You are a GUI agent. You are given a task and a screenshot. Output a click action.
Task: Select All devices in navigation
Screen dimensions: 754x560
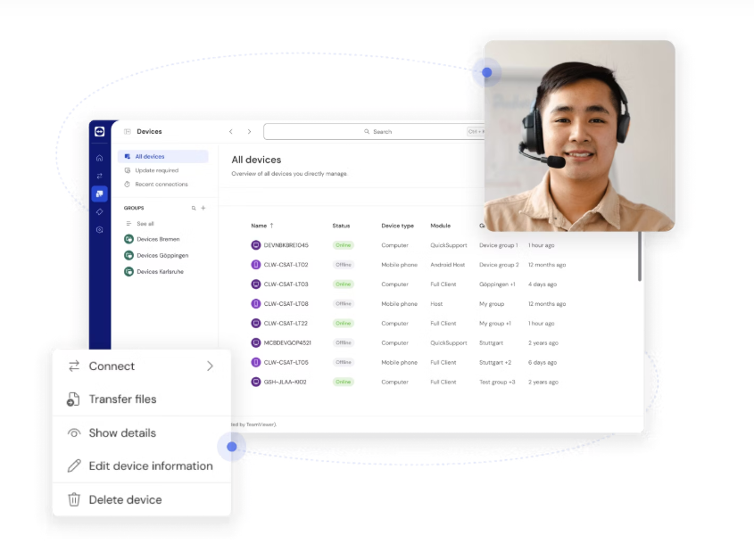tap(163, 156)
